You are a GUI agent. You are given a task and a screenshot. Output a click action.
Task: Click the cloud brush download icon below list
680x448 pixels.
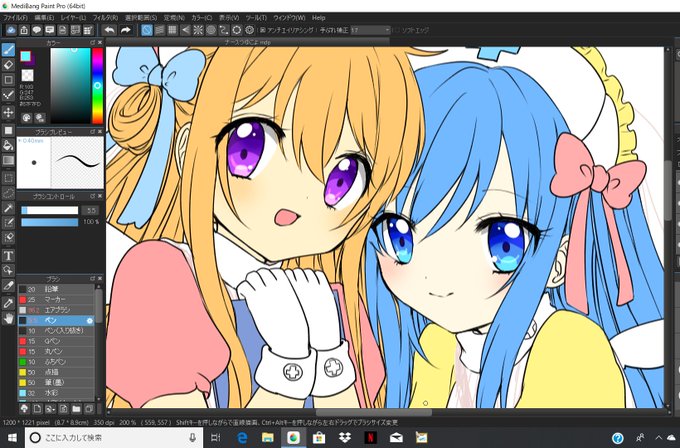pos(24,409)
